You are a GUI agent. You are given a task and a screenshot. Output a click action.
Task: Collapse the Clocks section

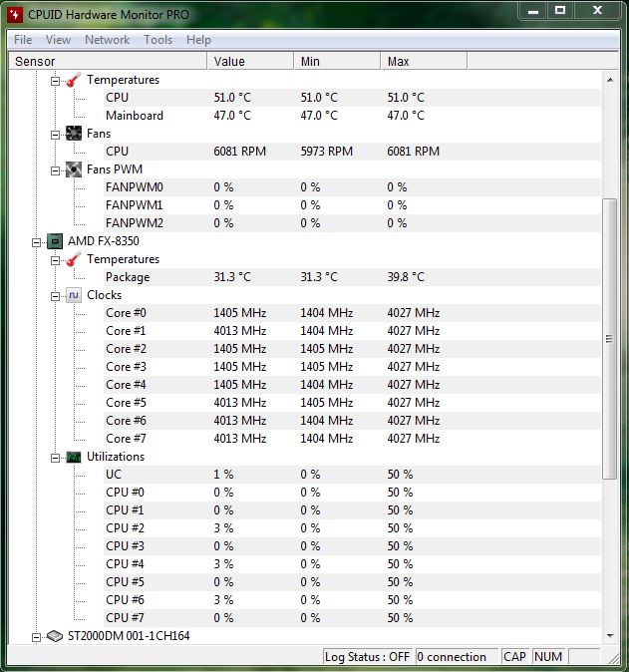[55, 296]
